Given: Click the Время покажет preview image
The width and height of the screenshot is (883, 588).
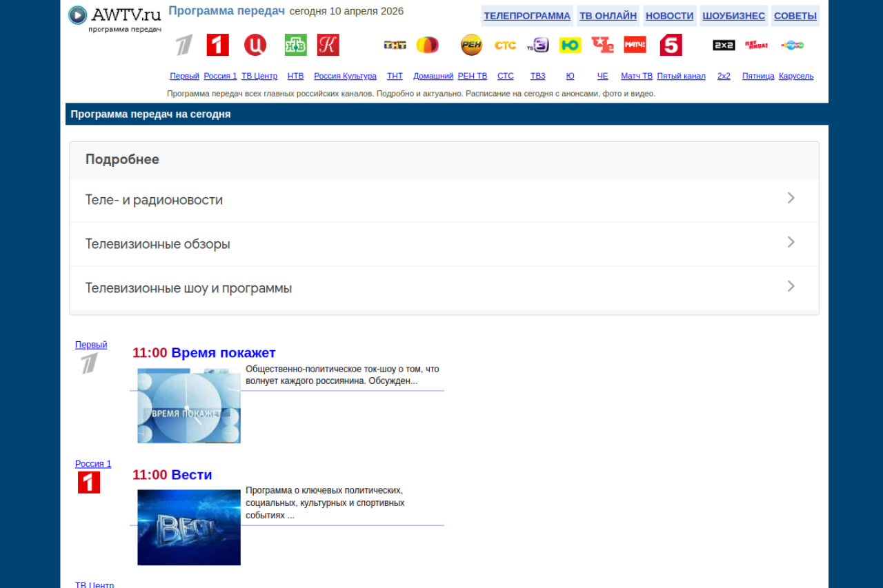Looking at the screenshot, I should (189, 405).
